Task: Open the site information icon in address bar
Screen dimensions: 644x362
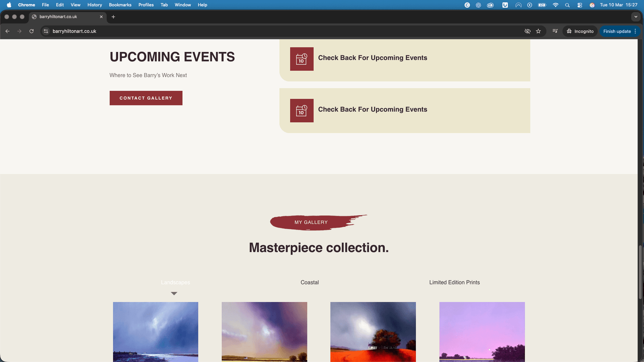Action: click(46, 31)
